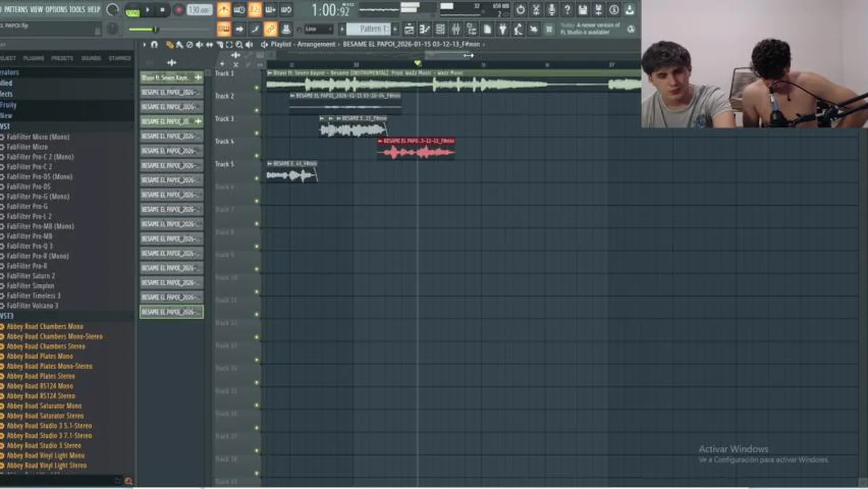
Task: Select Abbey Road Saturator Mono plugin
Action: click(x=45, y=405)
